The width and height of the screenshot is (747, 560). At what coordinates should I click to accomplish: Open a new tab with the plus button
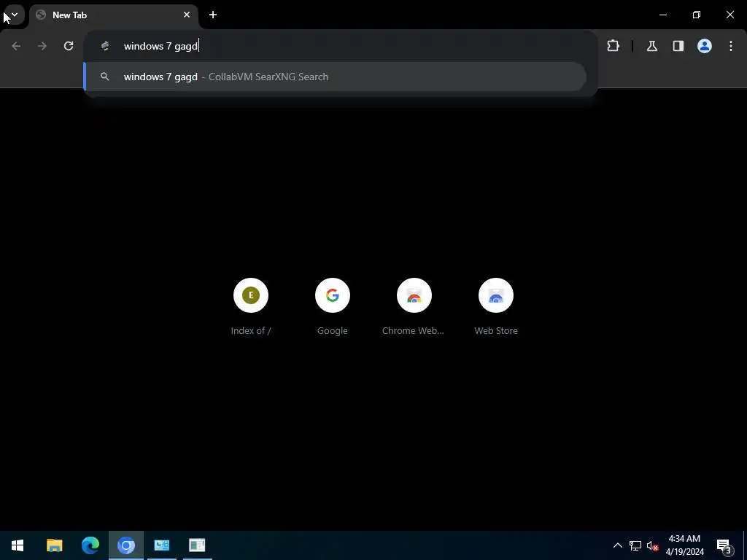coord(213,15)
